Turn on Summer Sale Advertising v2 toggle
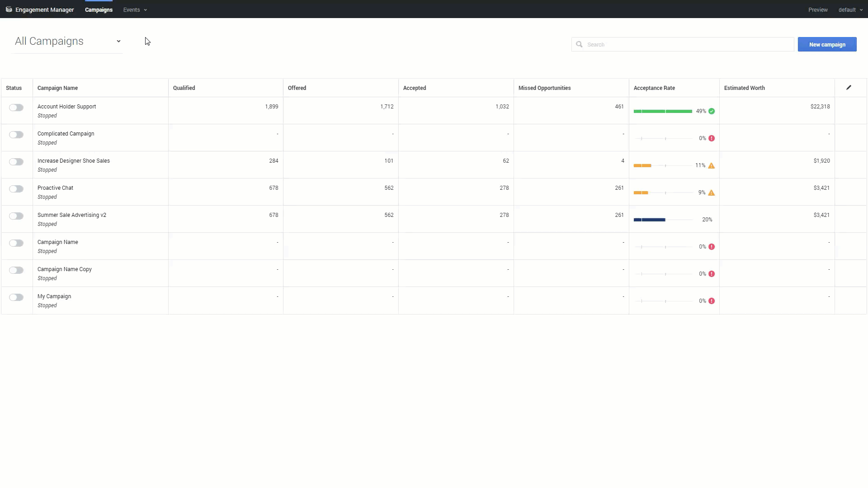The height and width of the screenshot is (488, 868). [x=16, y=216]
